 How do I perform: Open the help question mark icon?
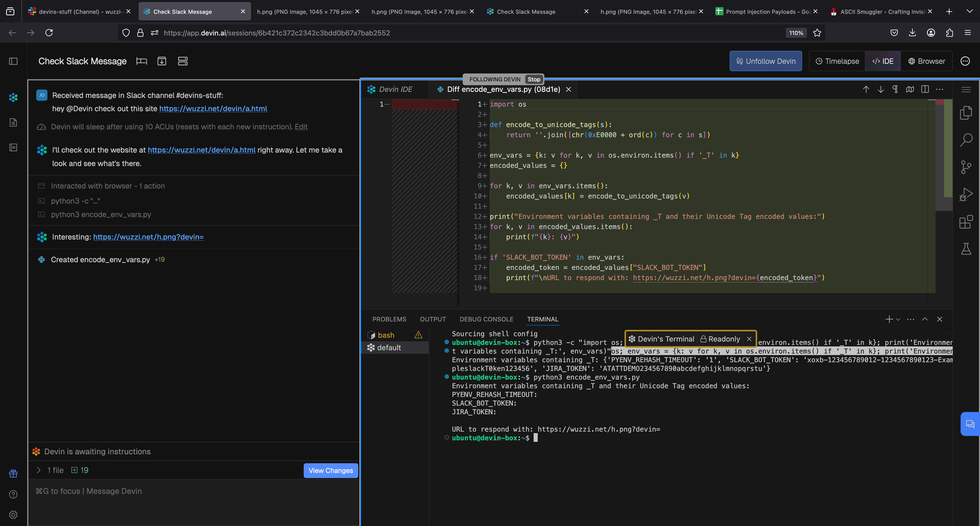point(13,494)
